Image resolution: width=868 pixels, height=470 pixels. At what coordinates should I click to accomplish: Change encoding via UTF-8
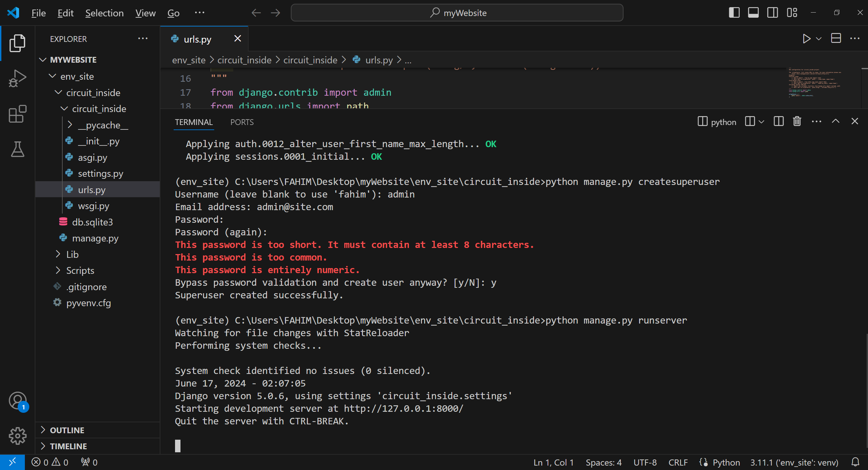(x=645, y=462)
